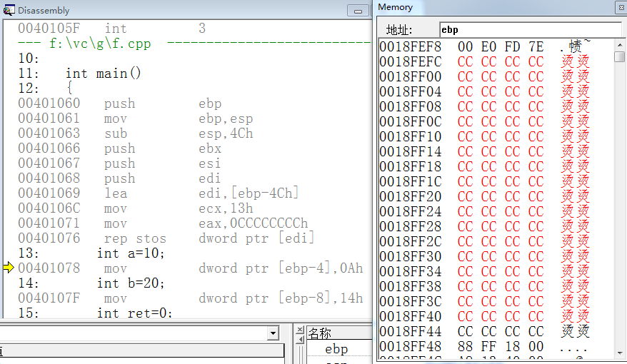Viewport: 627px width, 364px height.
Task: Close the Memory window
Action: click(x=621, y=7)
